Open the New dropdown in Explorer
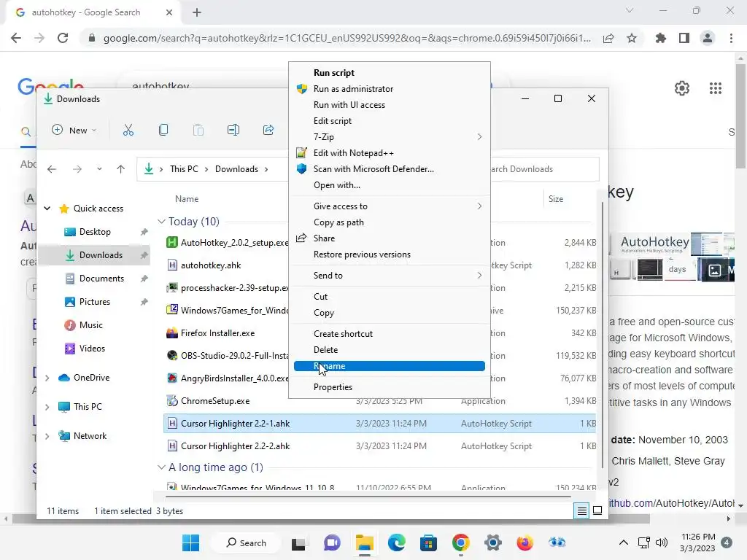 tap(74, 130)
